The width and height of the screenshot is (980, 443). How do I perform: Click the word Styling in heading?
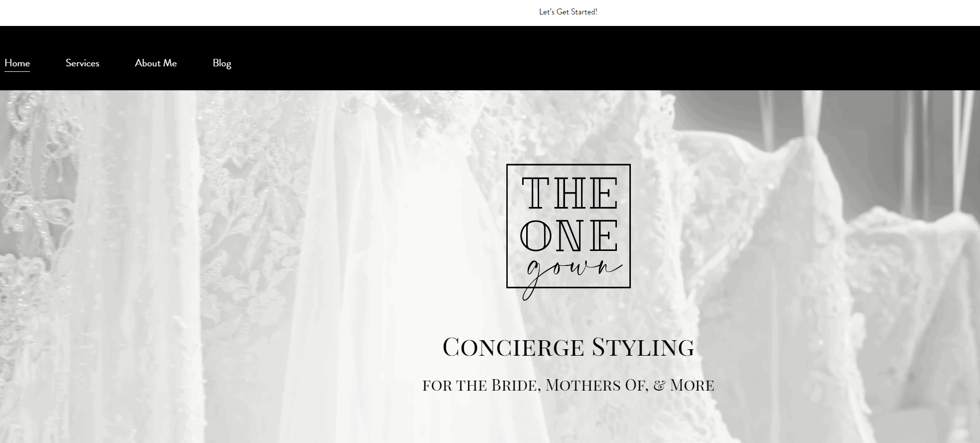[643, 347]
